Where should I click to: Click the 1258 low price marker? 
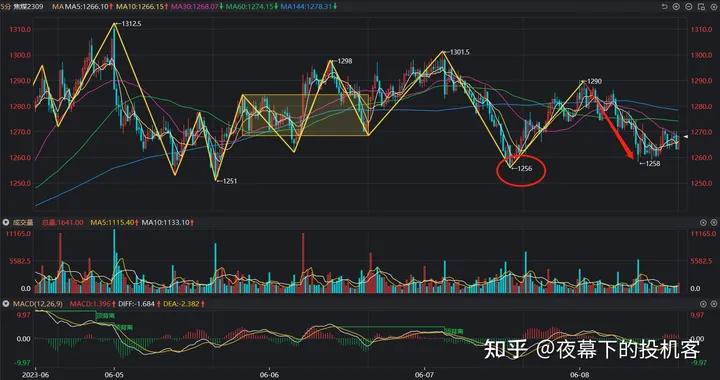pyautogui.click(x=652, y=163)
